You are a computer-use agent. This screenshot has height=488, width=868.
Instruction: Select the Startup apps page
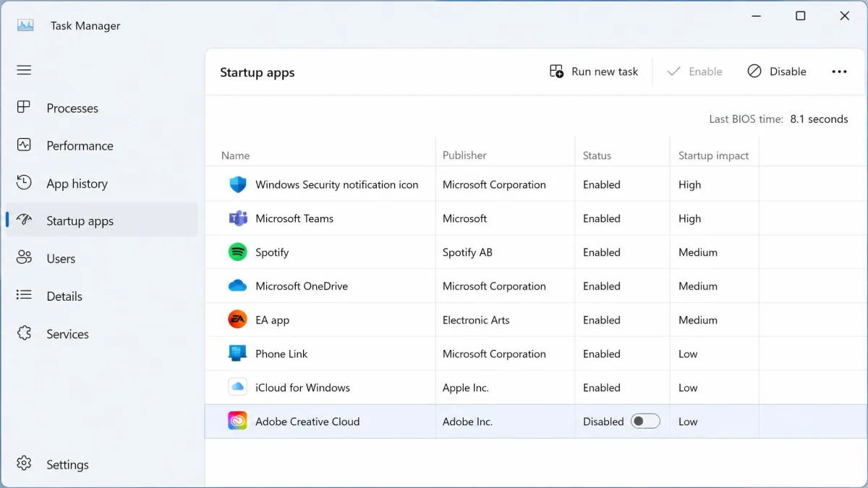(101, 221)
